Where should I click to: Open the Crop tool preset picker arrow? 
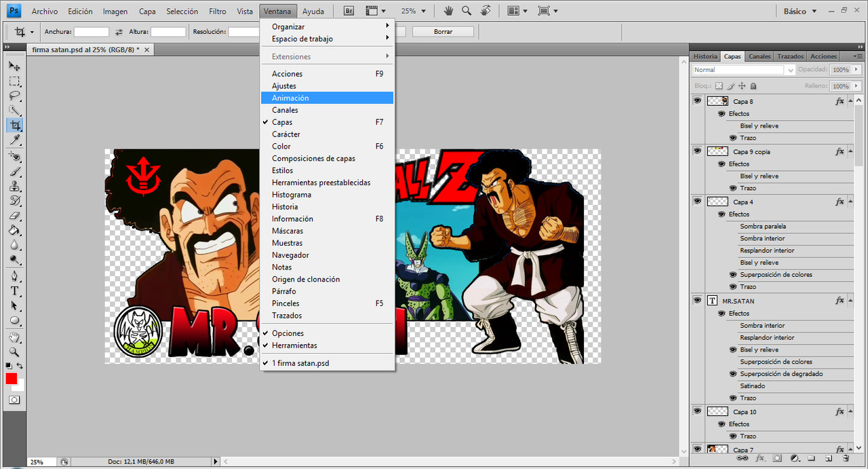click(32, 32)
